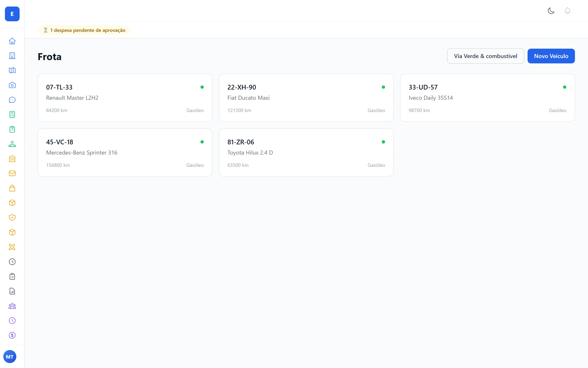Click the 63500 km mileage value
This screenshot has width=588, height=368.
click(x=238, y=165)
